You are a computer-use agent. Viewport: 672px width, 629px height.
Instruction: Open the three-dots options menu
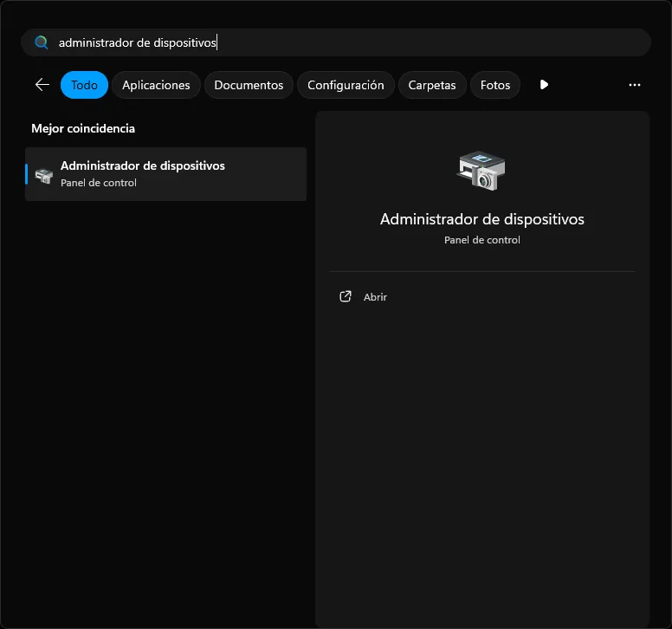pos(634,85)
